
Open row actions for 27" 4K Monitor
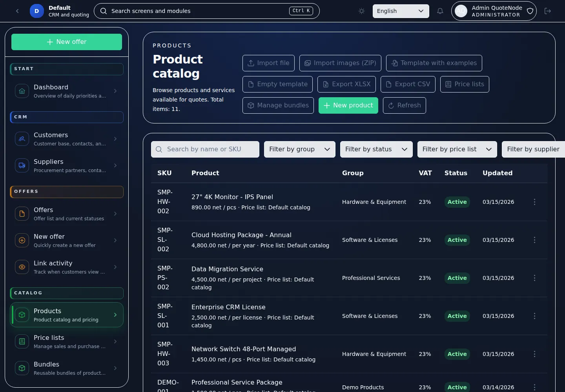(534, 202)
